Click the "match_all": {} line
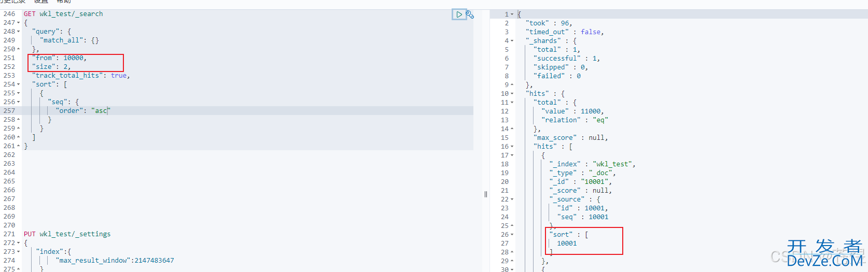The image size is (868, 272). [69, 40]
